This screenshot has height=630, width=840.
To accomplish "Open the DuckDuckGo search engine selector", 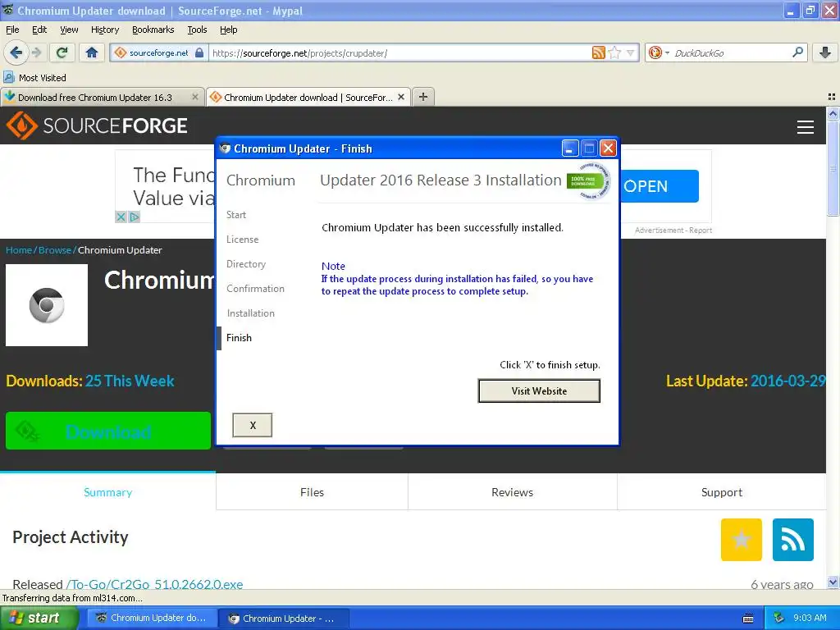I will click(659, 52).
